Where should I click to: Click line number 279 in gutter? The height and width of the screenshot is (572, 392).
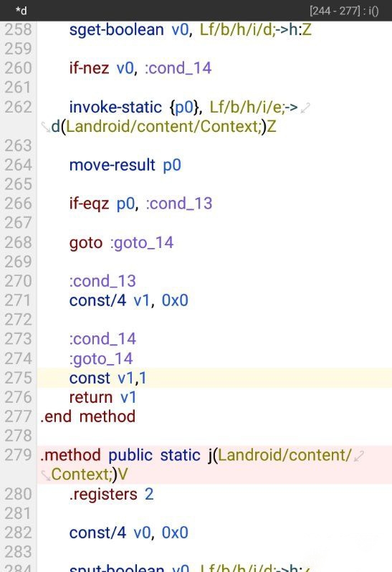(18, 455)
